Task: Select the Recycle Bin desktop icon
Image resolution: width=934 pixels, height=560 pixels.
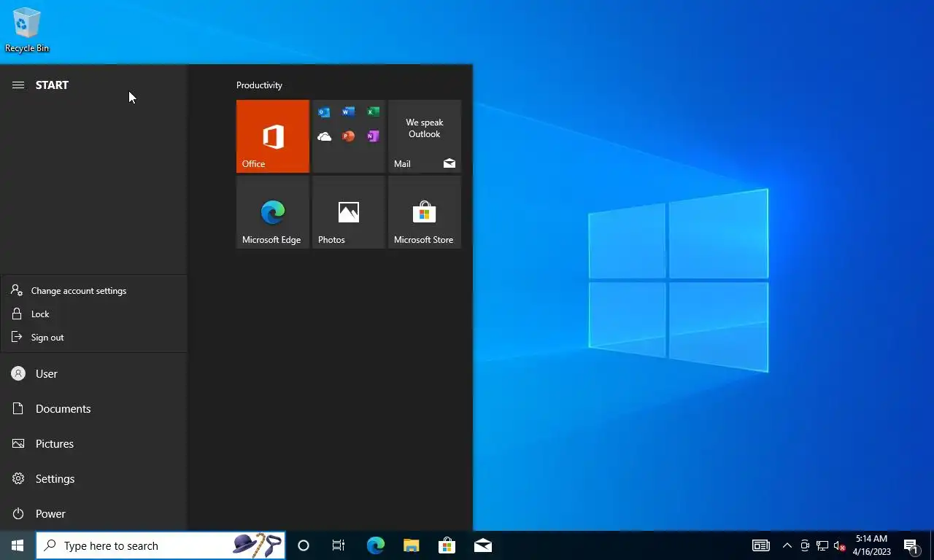Action: pyautogui.click(x=27, y=30)
